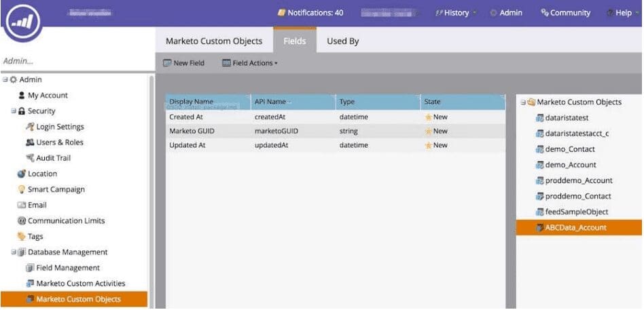The height and width of the screenshot is (310, 644).
Task: Click the New Field button
Action: [183, 63]
